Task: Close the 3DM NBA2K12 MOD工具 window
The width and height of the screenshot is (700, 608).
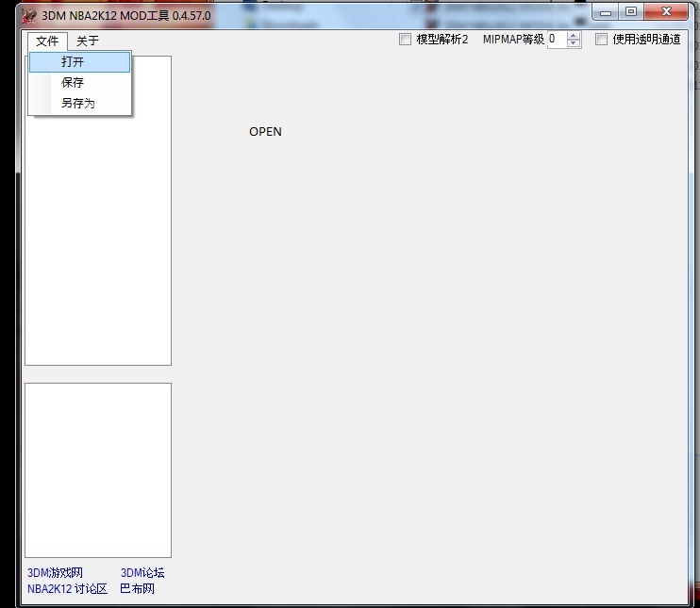Action: coord(666,12)
